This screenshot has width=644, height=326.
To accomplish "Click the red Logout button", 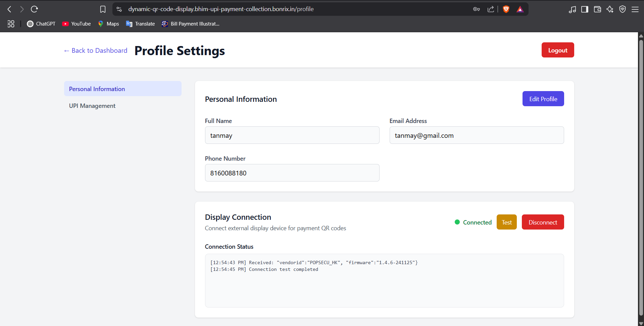I will (x=558, y=50).
